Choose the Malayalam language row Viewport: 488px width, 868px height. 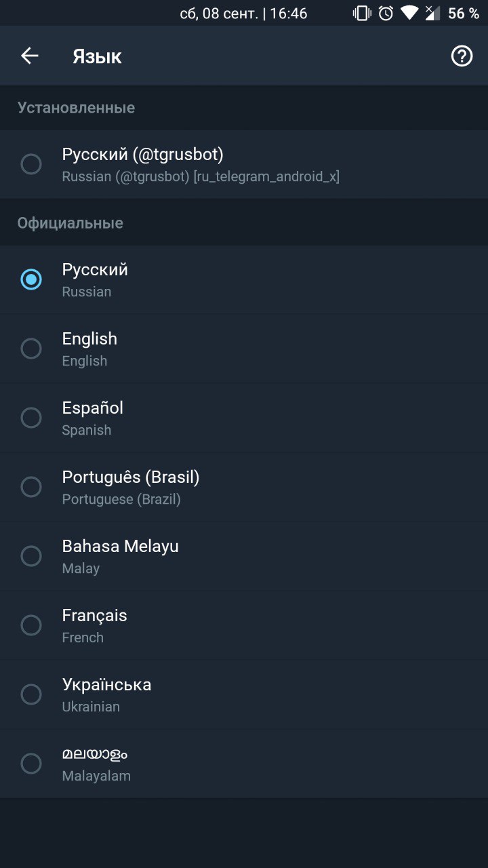coord(244,764)
